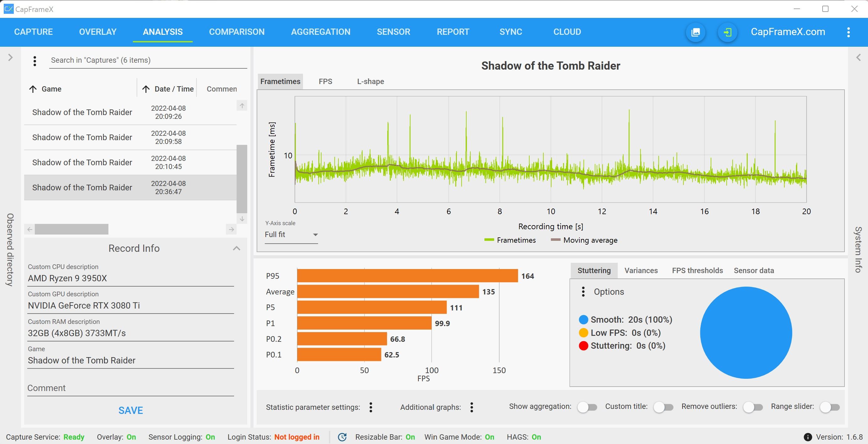Sort captures by Date / Time arrow
Image resolution: width=868 pixels, height=444 pixels.
(146, 89)
